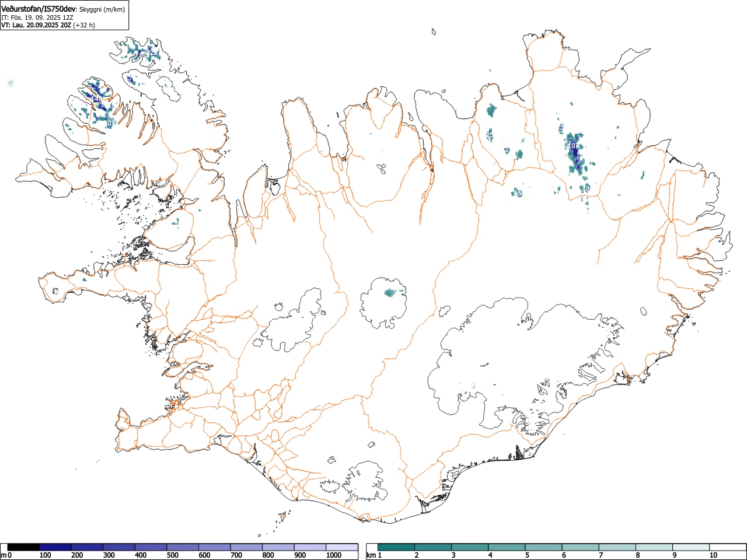Click the 9–10 km lightest legend swatch
The image size is (747, 560).
click(690, 547)
